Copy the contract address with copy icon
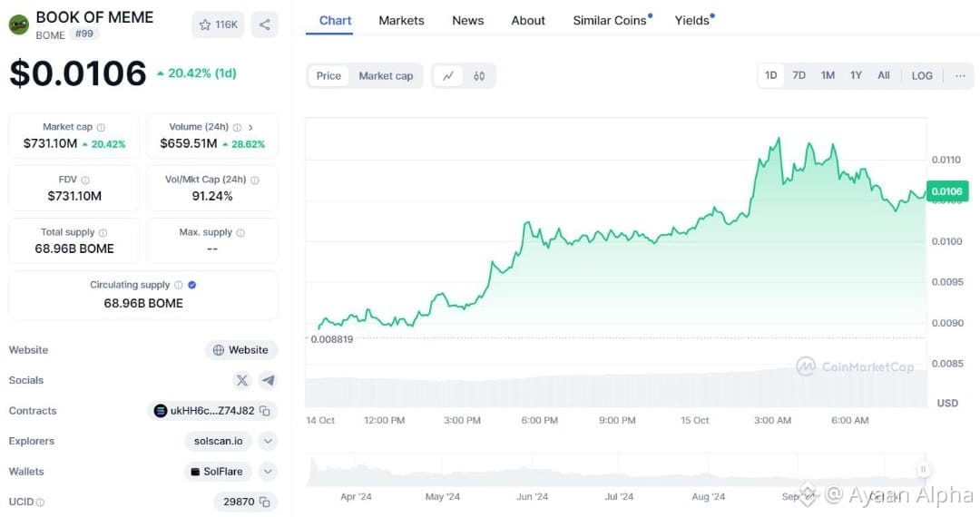The height and width of the screenshot is (517, 980). (x=265, y=411)
